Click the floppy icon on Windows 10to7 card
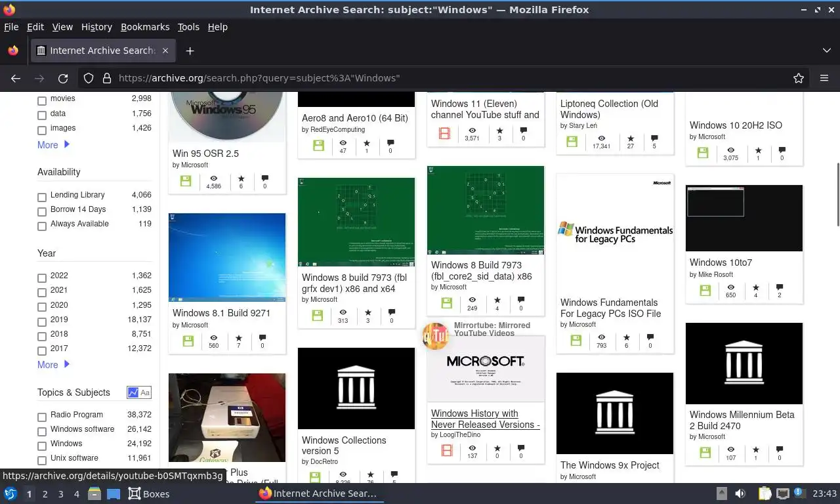Image resolution: width=840 pixels, height=504 pixels. 705,290
